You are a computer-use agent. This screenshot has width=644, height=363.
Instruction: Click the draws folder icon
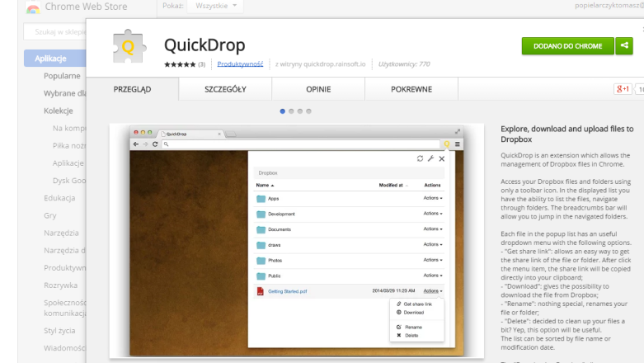click(261, 245)
